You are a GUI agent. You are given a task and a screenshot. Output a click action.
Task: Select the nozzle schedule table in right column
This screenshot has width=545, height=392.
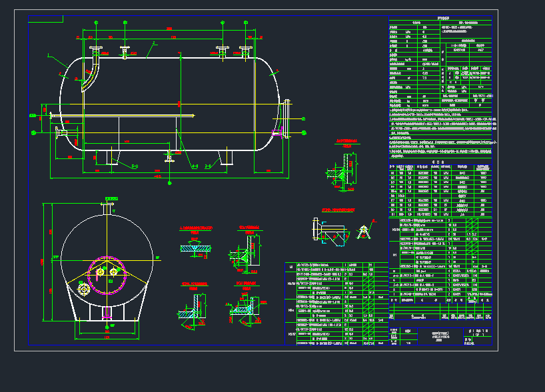pyautogui.click(x=440, y=191)
